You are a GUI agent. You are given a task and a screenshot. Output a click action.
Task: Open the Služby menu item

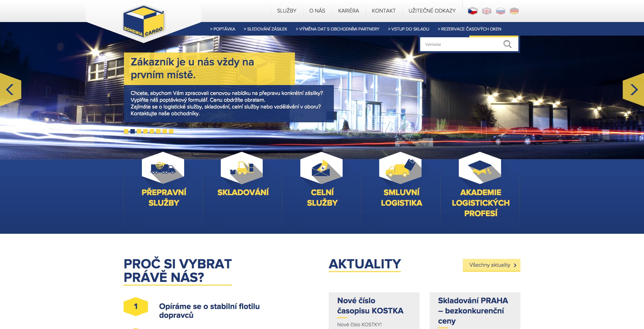coord(286,11)
